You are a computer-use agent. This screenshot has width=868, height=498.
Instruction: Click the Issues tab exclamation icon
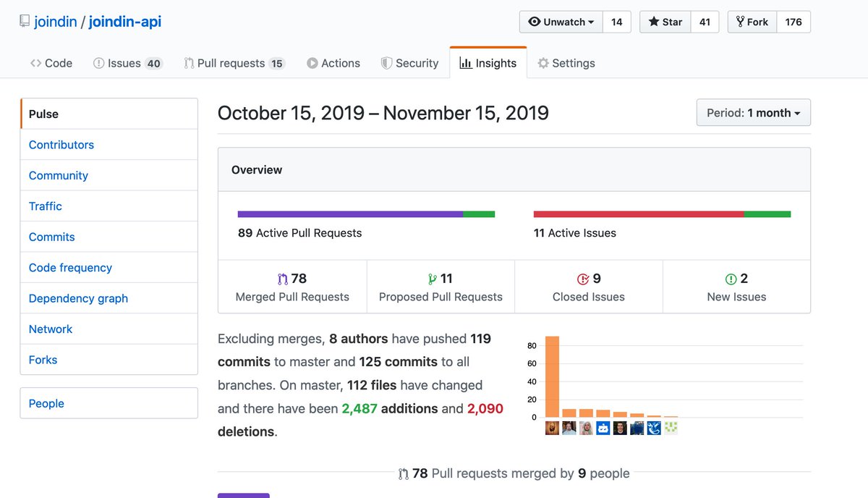pos(99,63)
